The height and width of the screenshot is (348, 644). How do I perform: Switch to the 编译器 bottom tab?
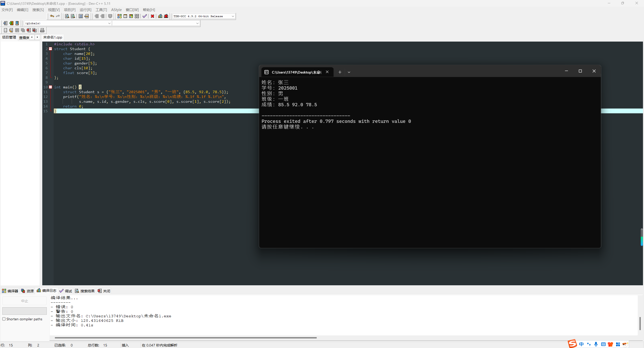point(10,291)
